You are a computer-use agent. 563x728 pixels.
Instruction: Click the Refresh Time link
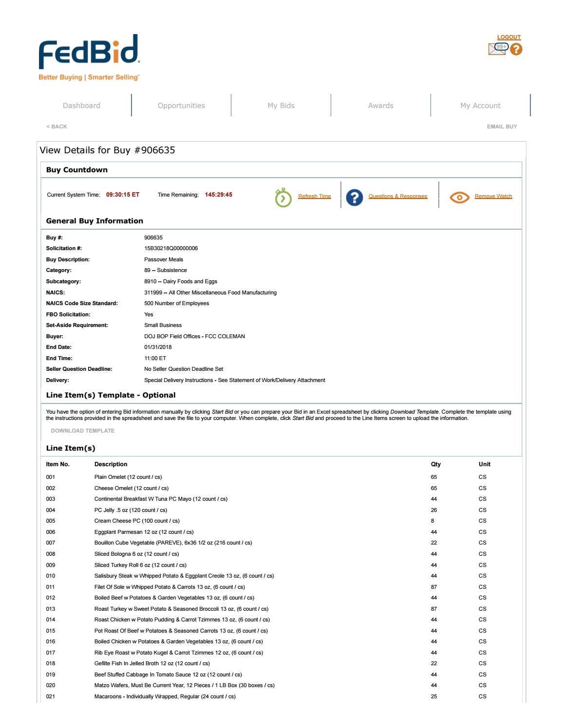tap(314, 196)
